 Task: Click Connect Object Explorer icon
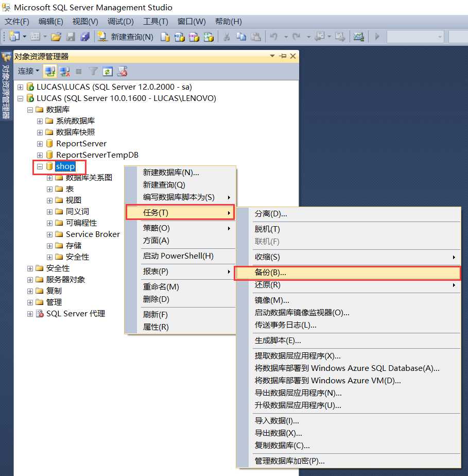coord(50,71)
